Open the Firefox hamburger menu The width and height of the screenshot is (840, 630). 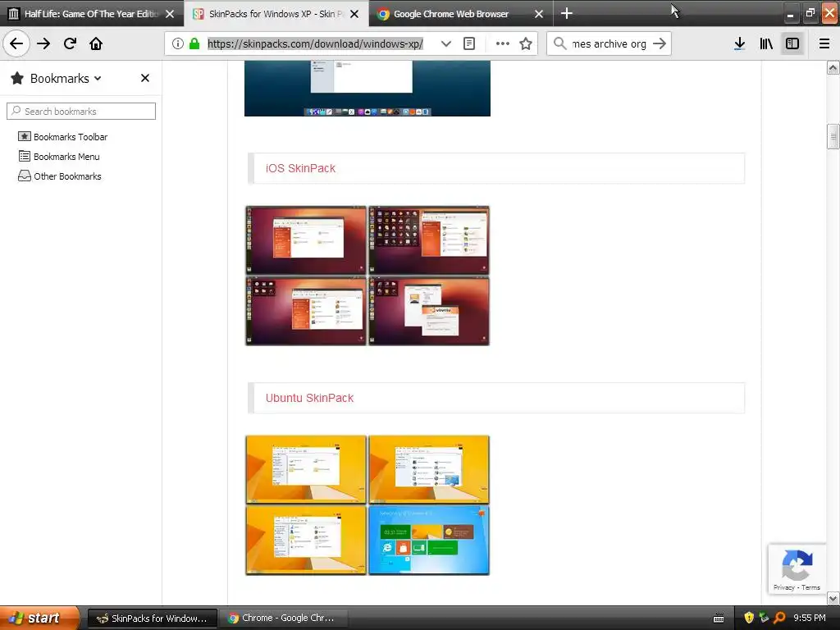click(x=824, y=43)
